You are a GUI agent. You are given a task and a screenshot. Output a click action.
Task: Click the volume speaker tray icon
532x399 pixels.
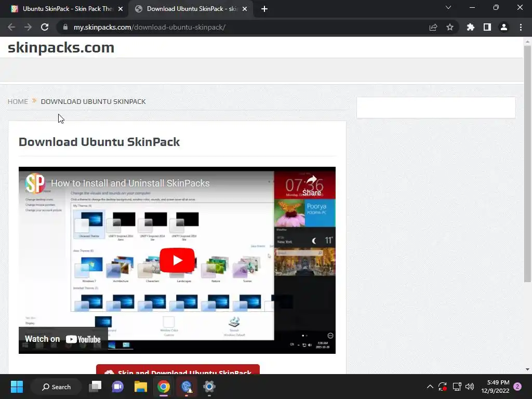tap(470, 387)
